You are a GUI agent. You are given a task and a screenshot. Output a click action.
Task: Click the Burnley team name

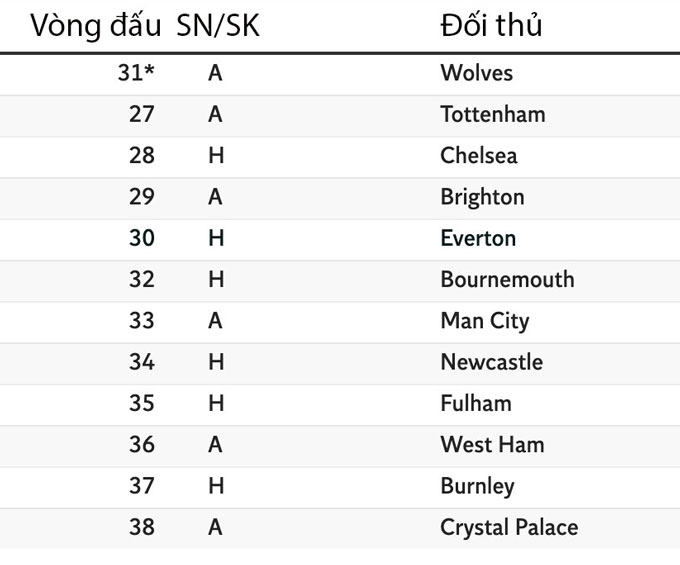click(x=477, y=486)
